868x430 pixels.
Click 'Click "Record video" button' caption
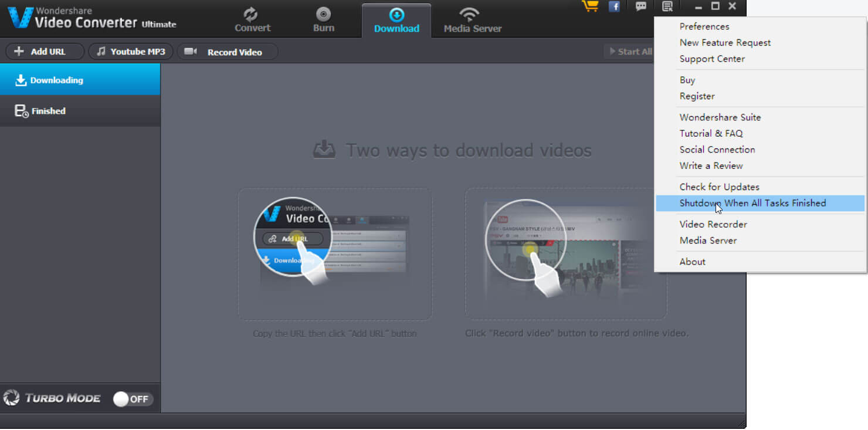577,333
